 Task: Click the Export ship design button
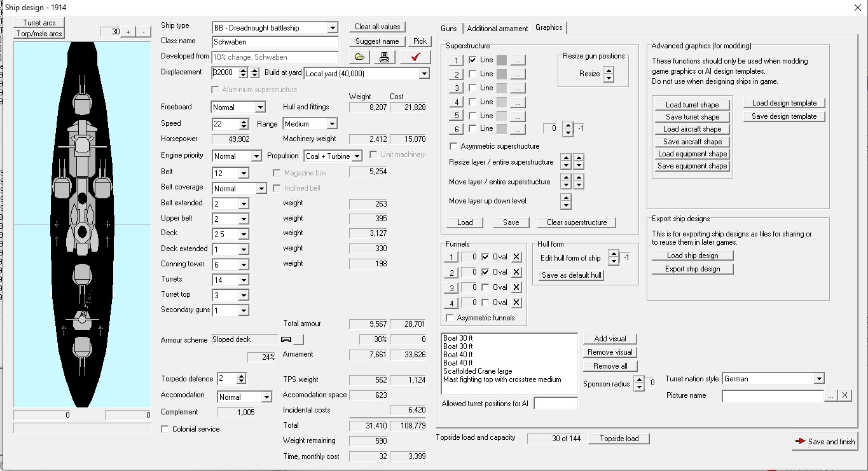pos(692,269)
